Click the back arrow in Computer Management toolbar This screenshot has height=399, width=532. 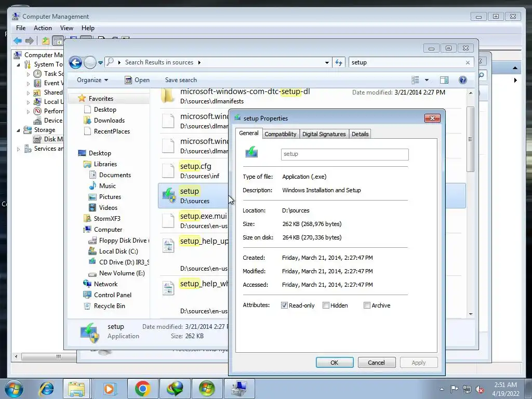(18, 41)
